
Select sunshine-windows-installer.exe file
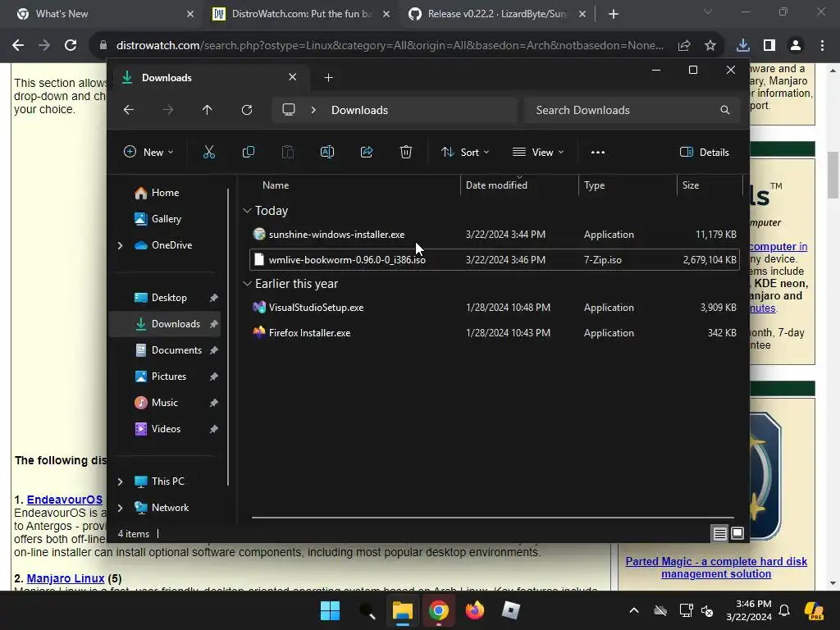[x=494, y=234]
